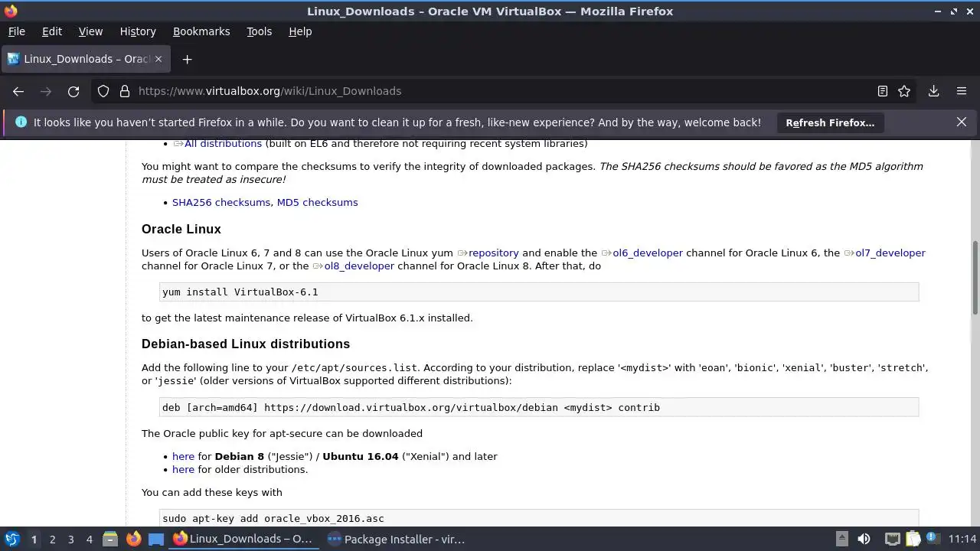
Task: Open the Firefox hamburger application menu
Action: click(x=962, y=91)
